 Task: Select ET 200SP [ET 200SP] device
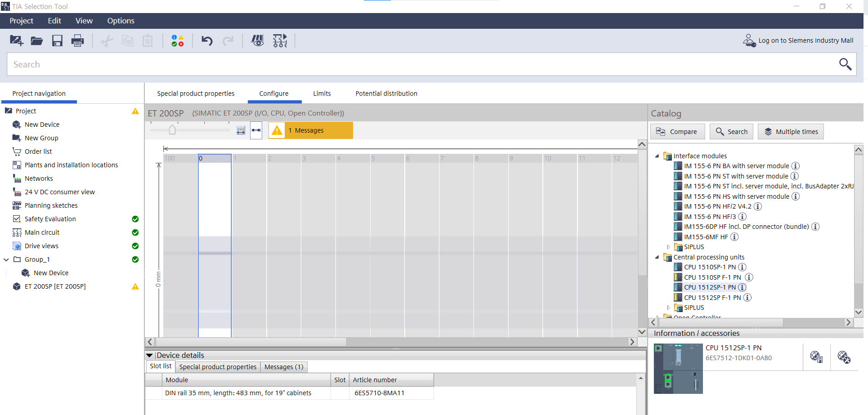tap(55, 286)
